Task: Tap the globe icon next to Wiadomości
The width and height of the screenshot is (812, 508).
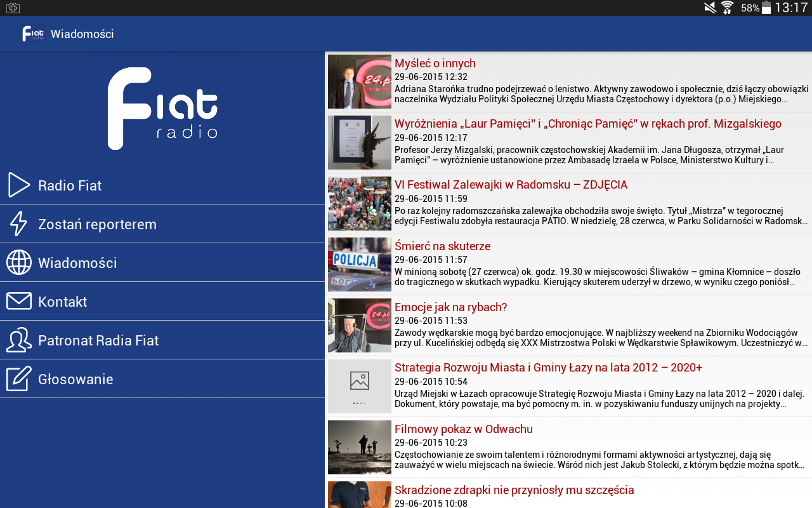Action: click(19, 263)
